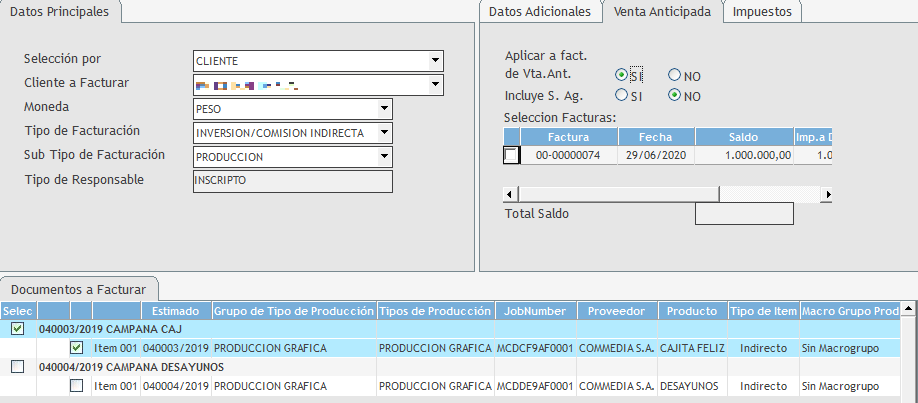This screenshot has width=918, height=403.
Task: Choose NO for Aplicar a fact. de Vta.Ant.
Action: [x=674, y=75]
